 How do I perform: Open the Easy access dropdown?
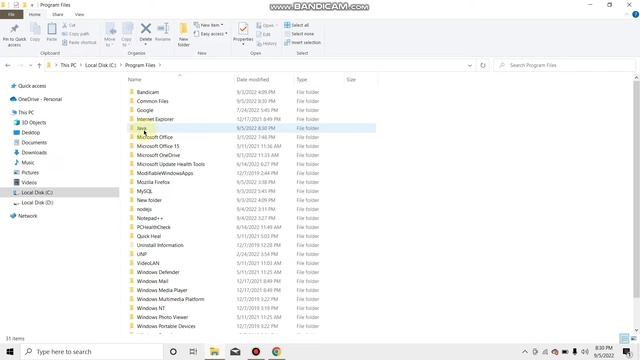(211, 34)
